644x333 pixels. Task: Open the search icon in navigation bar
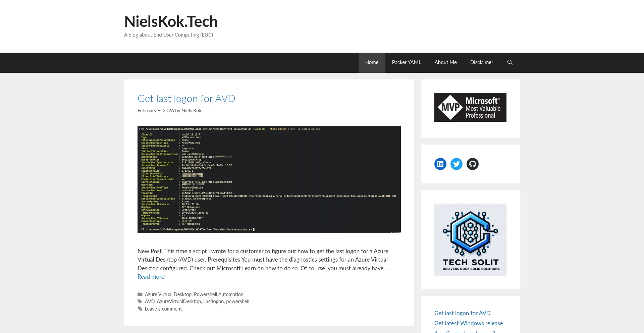tap(510, 62)
